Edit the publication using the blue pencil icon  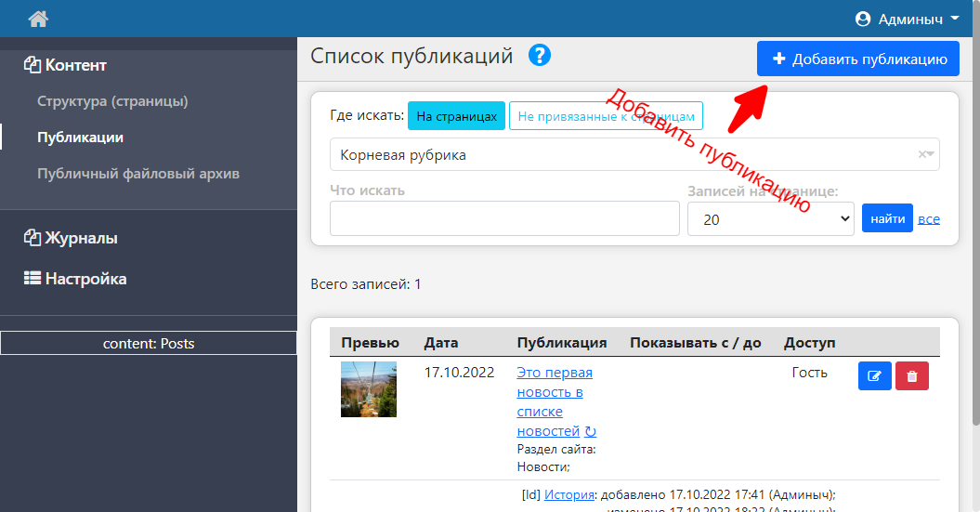pyautogui.click(x=874, y=375)
